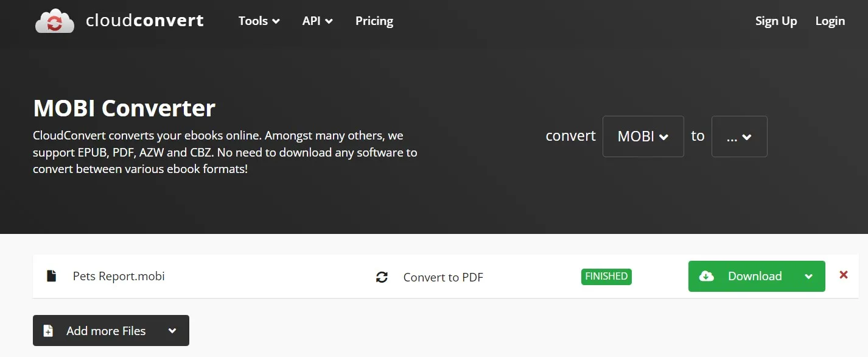
Task: Open the Download button chevron options
Action: pyautogui.click(x=809, y=276)
